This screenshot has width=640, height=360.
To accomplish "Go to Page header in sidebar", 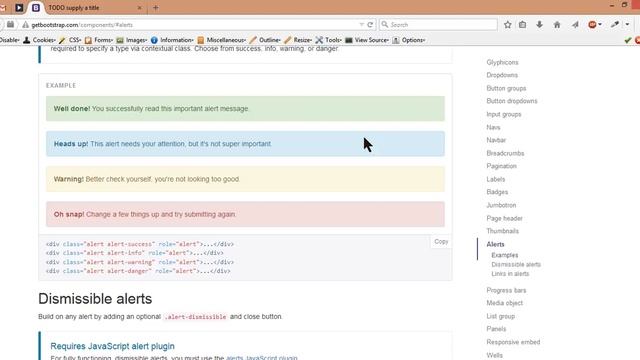I will pyautogui.click(x=504, y=218).
